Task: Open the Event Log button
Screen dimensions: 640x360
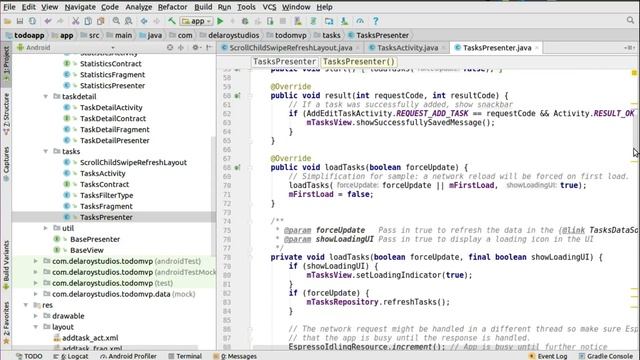Action: click(548, 356)
